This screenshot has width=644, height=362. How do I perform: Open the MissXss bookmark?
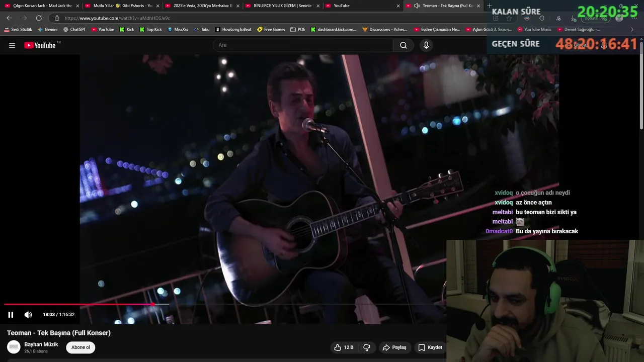click(x=178, y=30)
